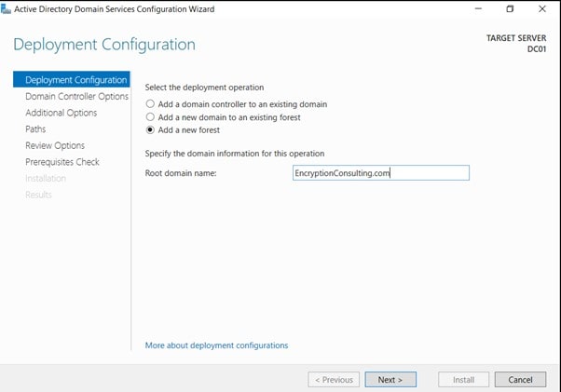Click the Root domain name text field
The width and height of the screenshot is (561, 392).
click(x=380, y=173)
